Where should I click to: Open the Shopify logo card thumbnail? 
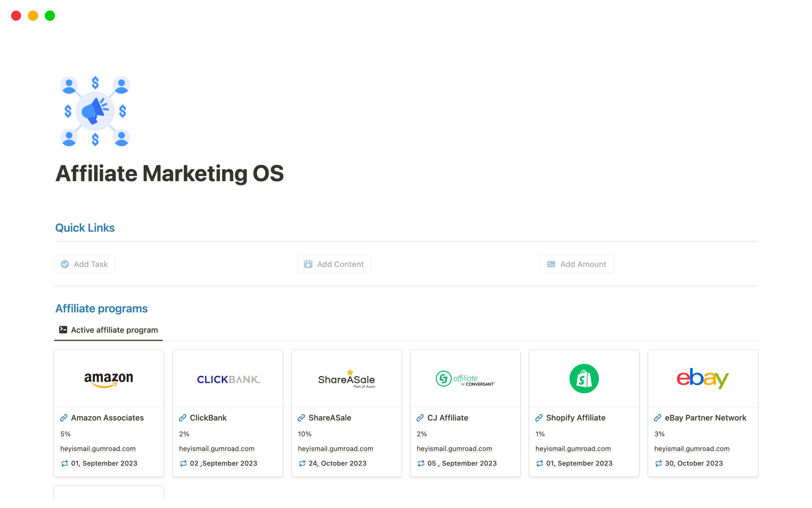pos(584,378)
